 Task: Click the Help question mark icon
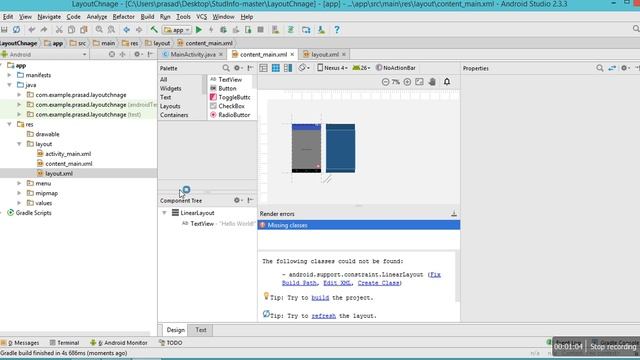pos(337,30)
